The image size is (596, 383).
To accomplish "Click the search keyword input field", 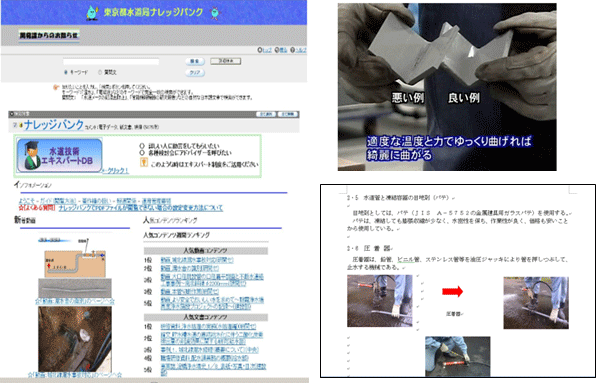I will click(111, 62).
